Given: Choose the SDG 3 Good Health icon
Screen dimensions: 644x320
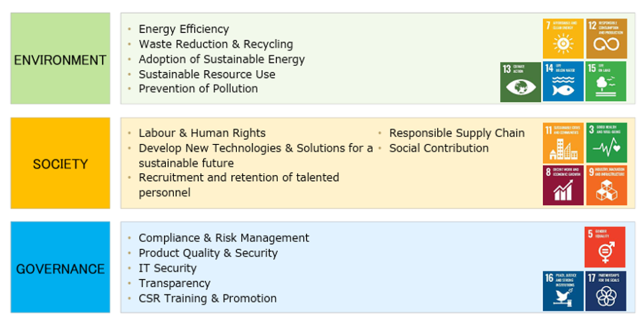Looking at the screenshot, I should click(606, 143).
